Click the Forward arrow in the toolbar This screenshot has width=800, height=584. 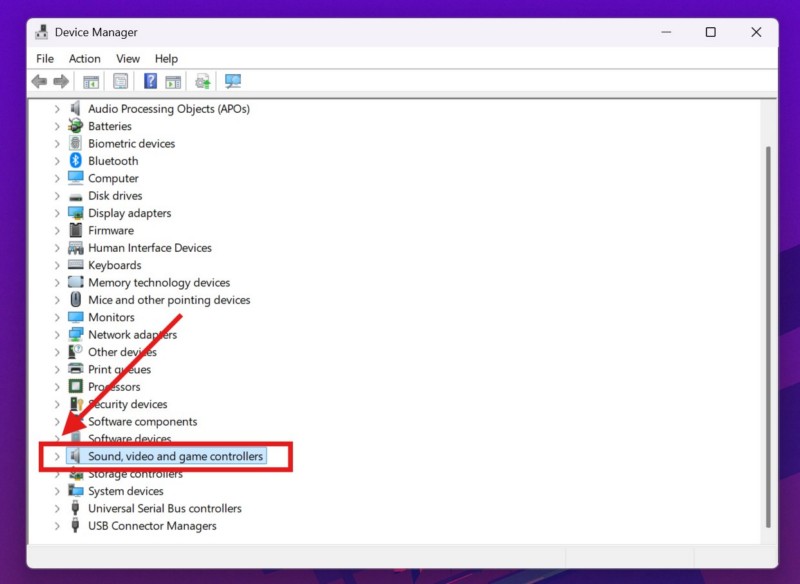tap(61, 82)
